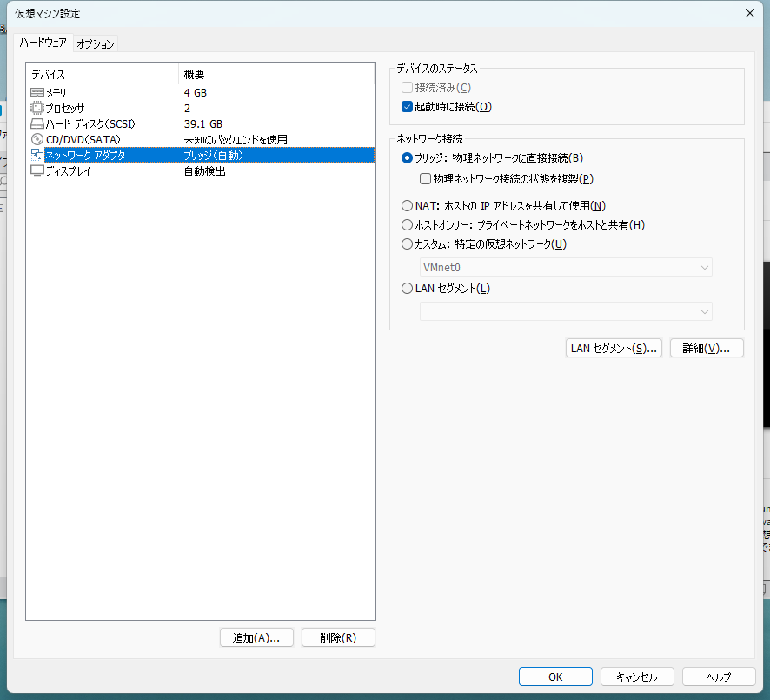Click the 39.1 GB summary value
Screen dimensions: 770x700
click(202, 123)
